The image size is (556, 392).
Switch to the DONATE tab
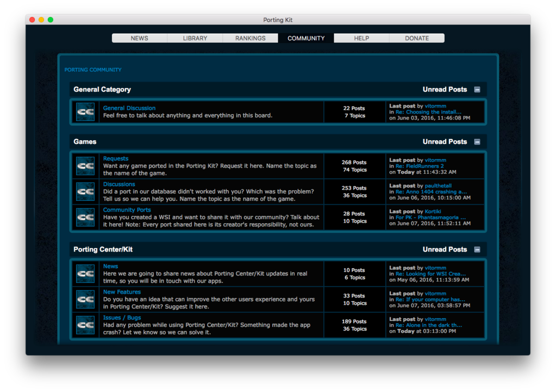point(417,38)
